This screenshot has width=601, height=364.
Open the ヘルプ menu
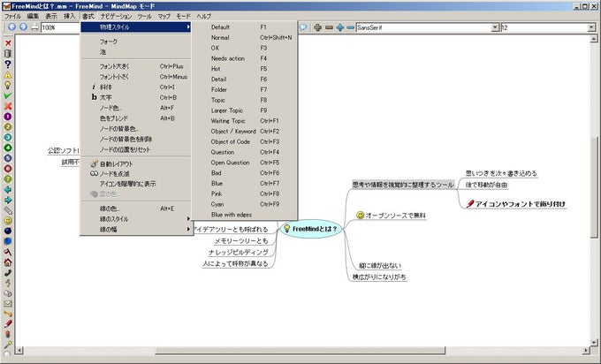click(x=203, y=16)
